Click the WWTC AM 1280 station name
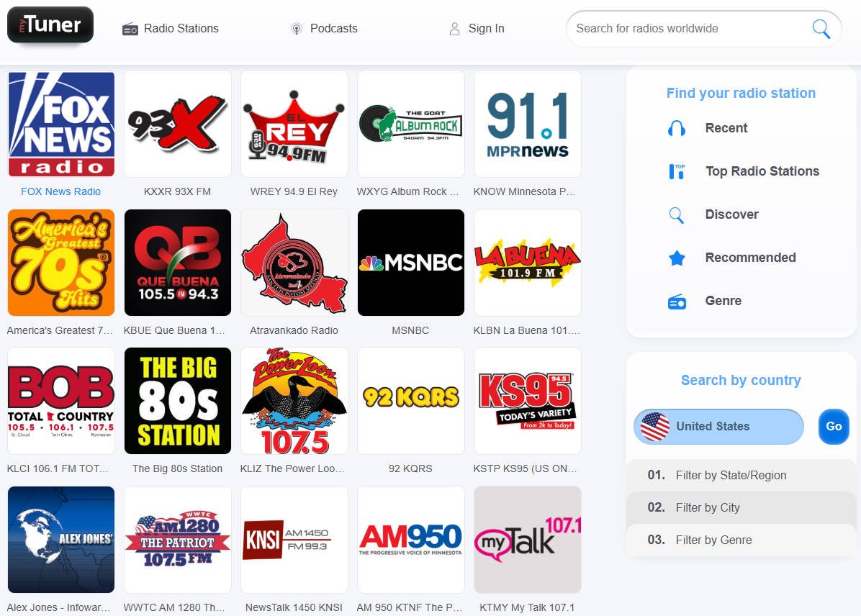 pos(174,608)
